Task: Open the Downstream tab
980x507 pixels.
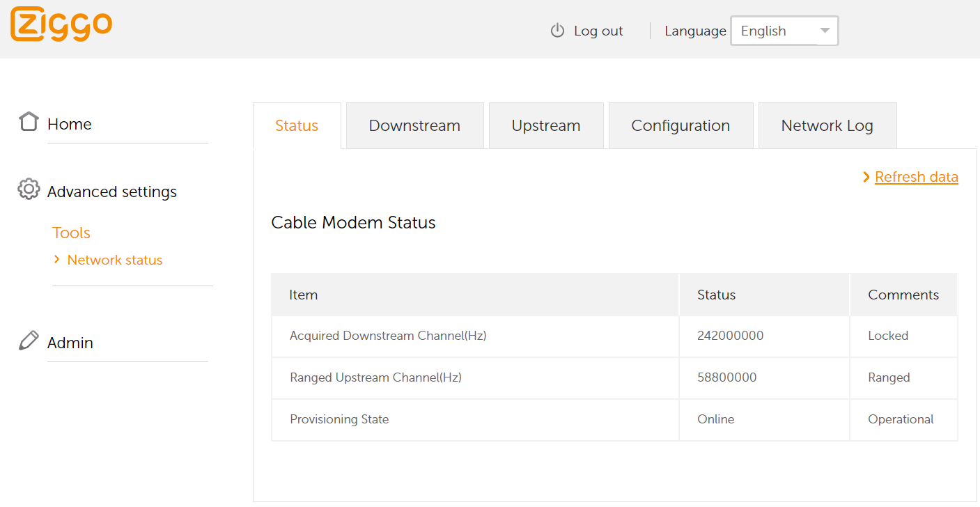Action: click(x=414, y=125)
